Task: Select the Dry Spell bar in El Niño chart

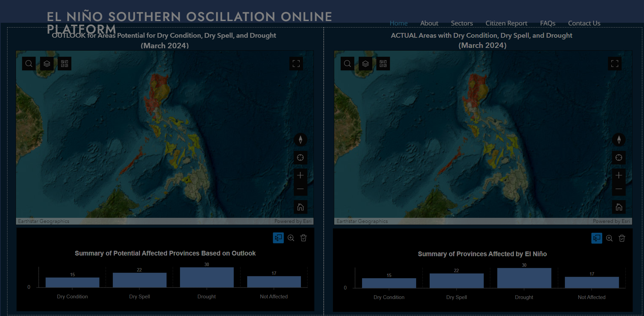Action: pyautogui.click(x=456, y=281)
